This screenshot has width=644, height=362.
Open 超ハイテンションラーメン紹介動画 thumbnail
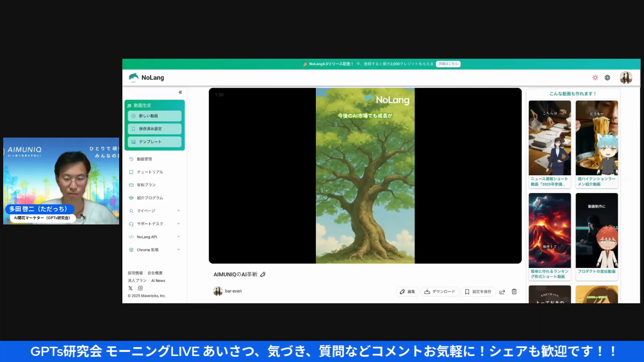(x=597, y=138)
